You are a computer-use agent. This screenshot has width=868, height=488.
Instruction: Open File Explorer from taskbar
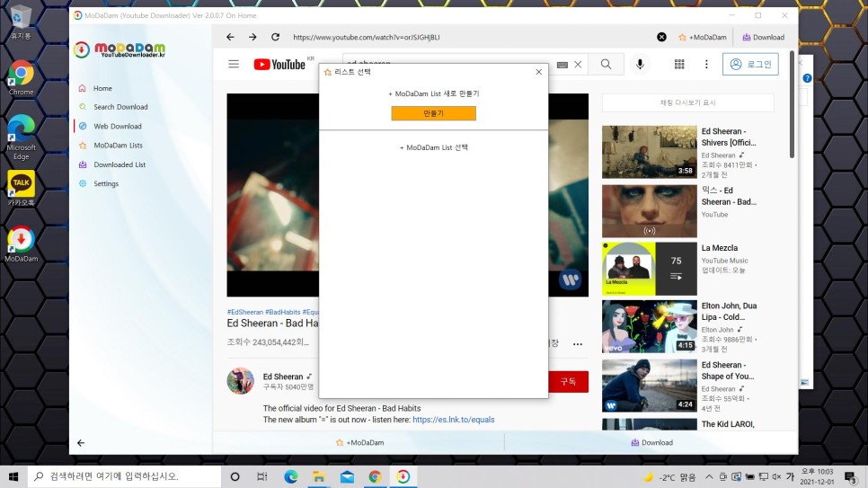point(319,476)
